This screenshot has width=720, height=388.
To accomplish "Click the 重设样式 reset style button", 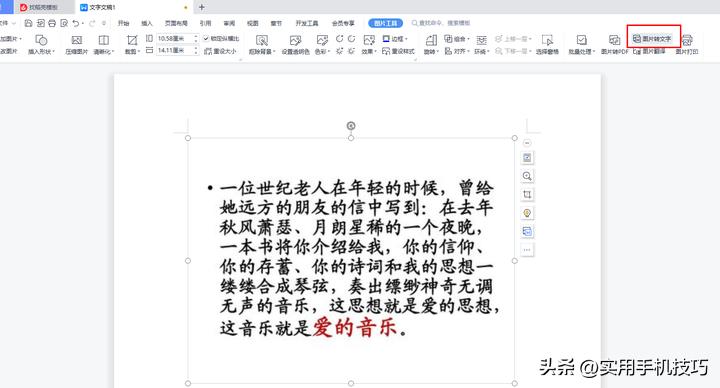I will point(398,51).
